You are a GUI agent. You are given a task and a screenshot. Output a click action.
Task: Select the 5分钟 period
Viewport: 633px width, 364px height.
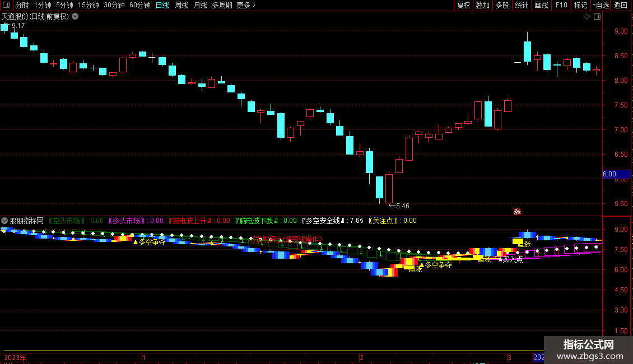pos(64,5)
